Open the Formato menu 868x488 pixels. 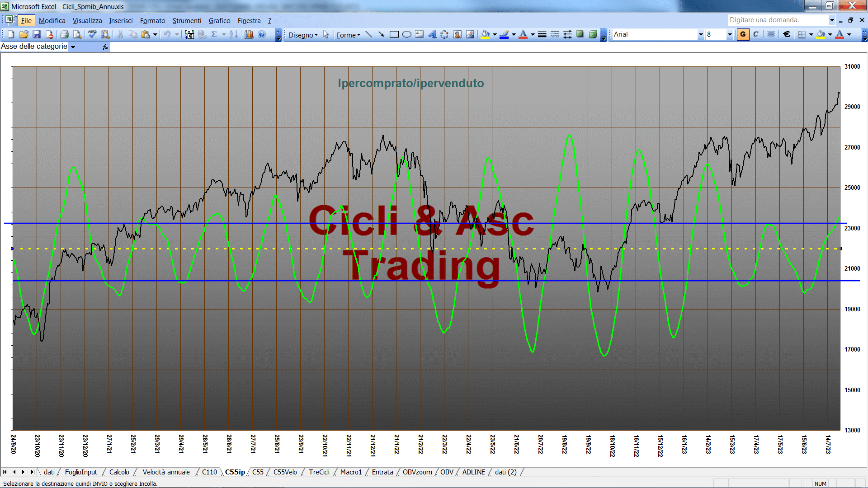coord(152,21)
